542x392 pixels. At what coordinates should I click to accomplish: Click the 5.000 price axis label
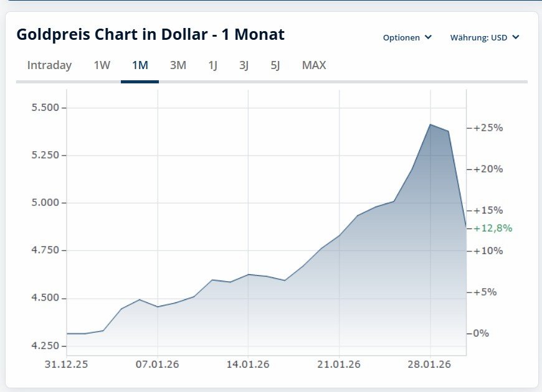44,203
